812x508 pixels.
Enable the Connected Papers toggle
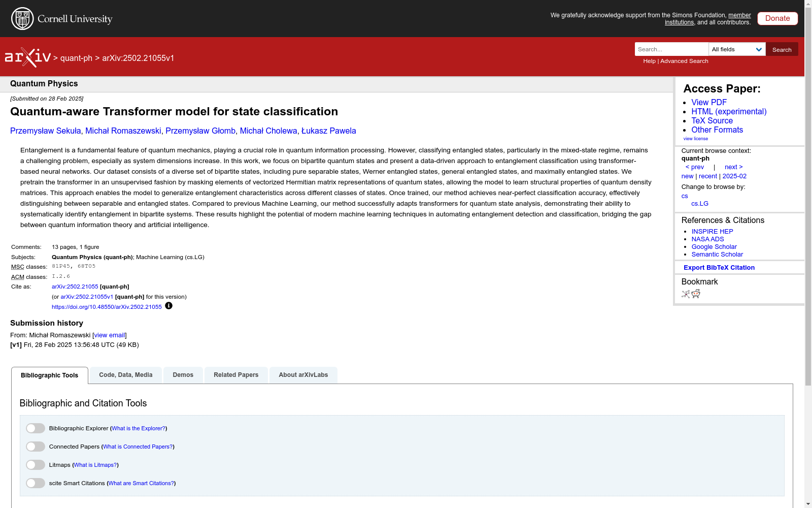36,447
